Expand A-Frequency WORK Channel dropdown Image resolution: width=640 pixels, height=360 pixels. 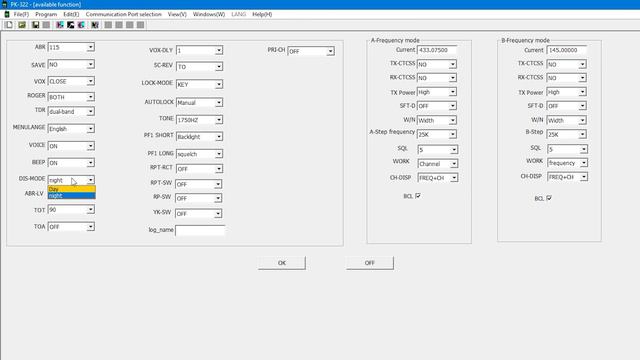pyautogui.click(x=453, y=164)
